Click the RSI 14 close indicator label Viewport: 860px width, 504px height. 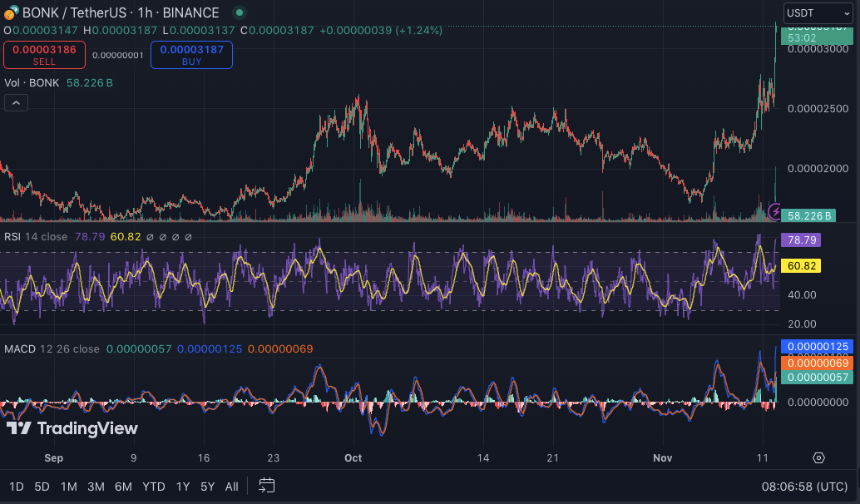[x=36, y=237]
